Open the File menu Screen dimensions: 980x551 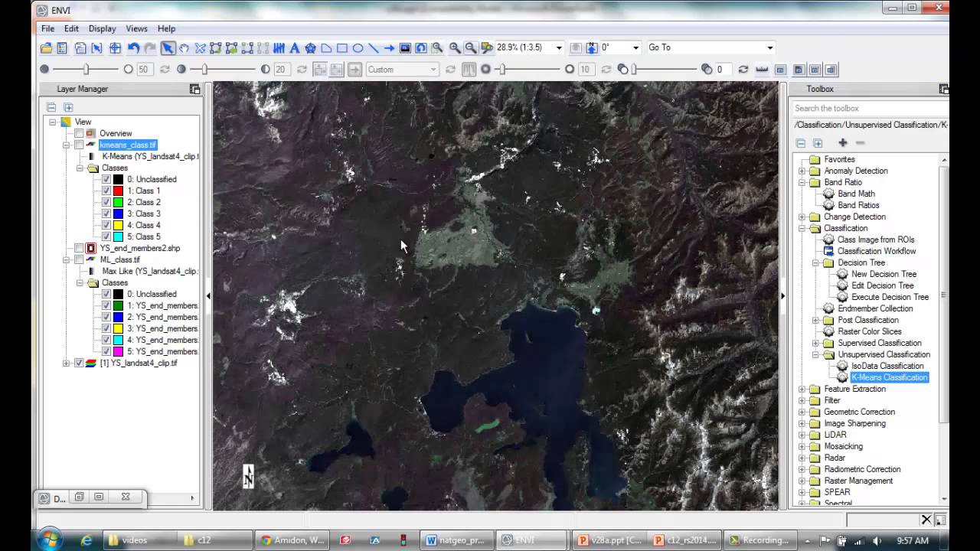click(x=47, y=28)
